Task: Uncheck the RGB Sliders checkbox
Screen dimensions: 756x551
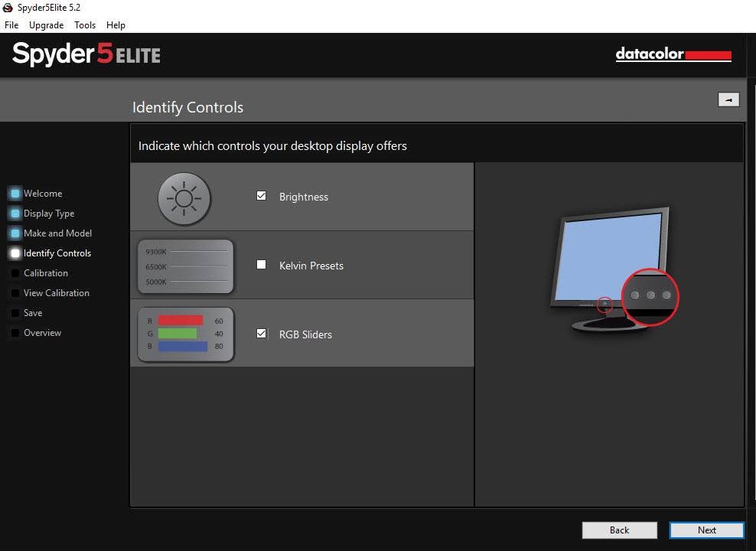Action: point(262,334)
